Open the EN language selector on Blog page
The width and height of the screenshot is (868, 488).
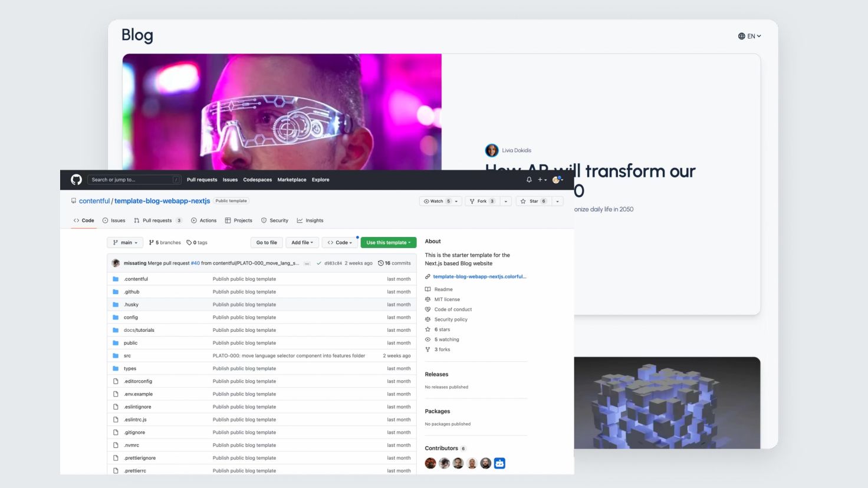click(x=749, y=36)
